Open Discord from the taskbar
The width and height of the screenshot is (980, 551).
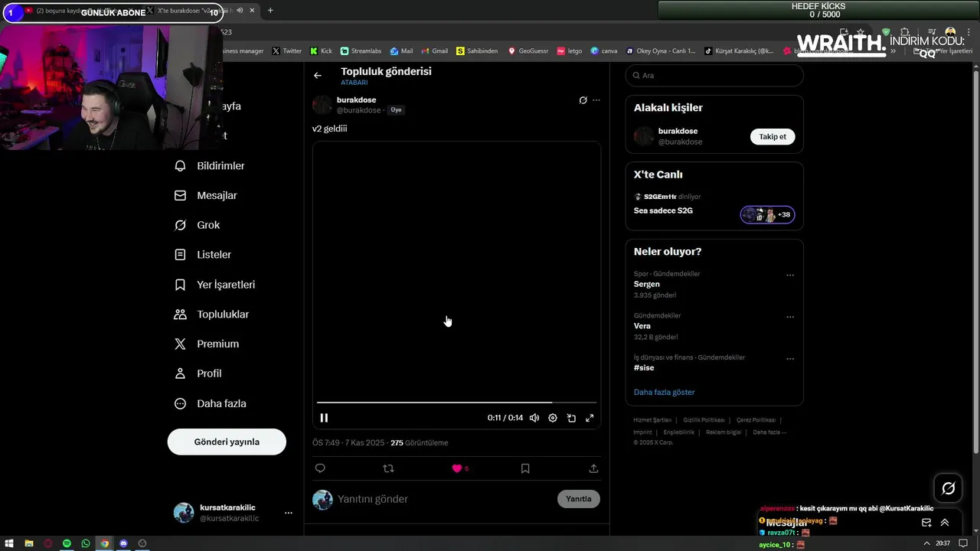pos(123,543)
